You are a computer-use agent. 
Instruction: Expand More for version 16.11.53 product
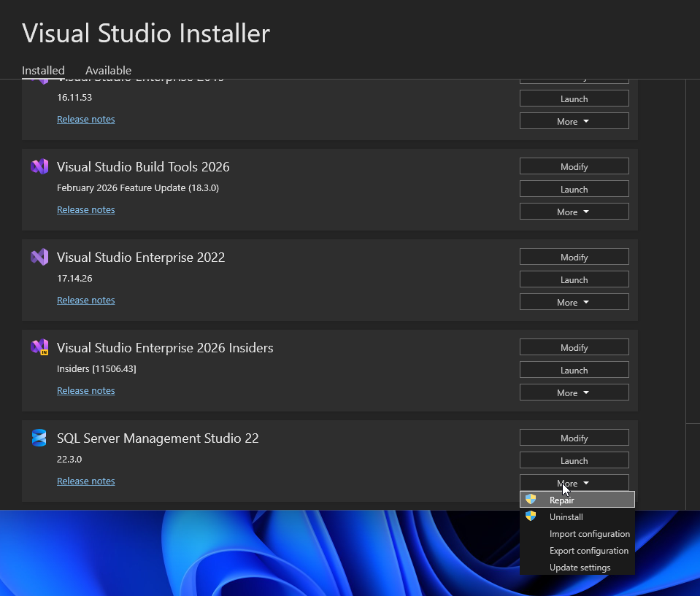tap(574, 121)
